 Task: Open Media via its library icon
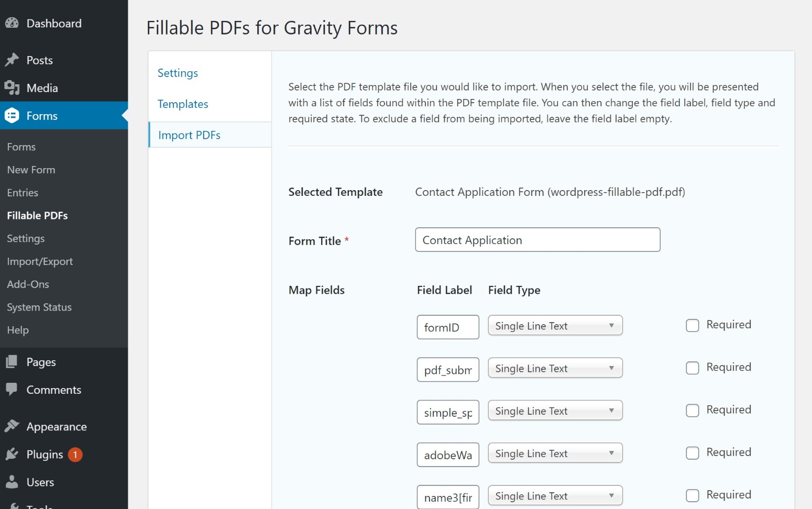tap(12, 87)
